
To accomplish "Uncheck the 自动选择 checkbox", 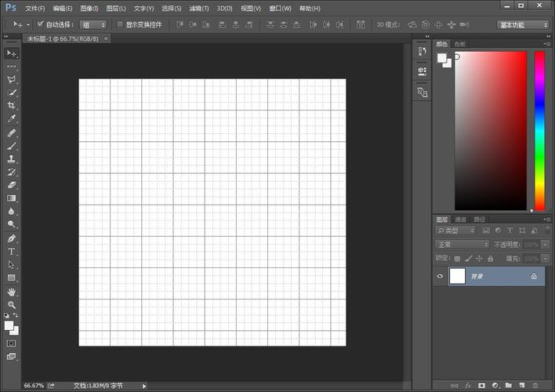I will coord(41,24).
